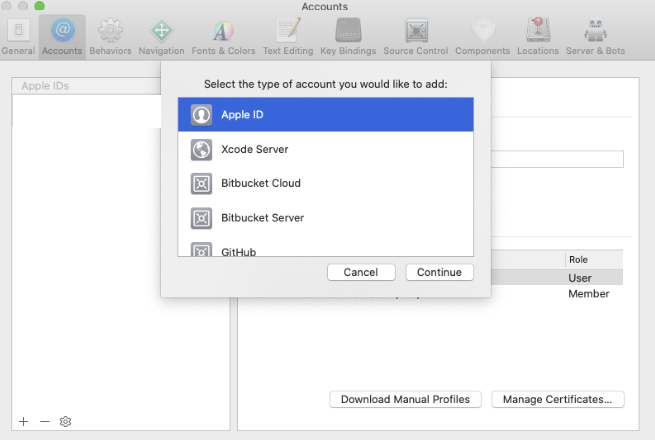This screenshot has width=655, height=440.
Task: Select Bitbucket Server account option
Action: pyautogui.click(x=325, y=217)
